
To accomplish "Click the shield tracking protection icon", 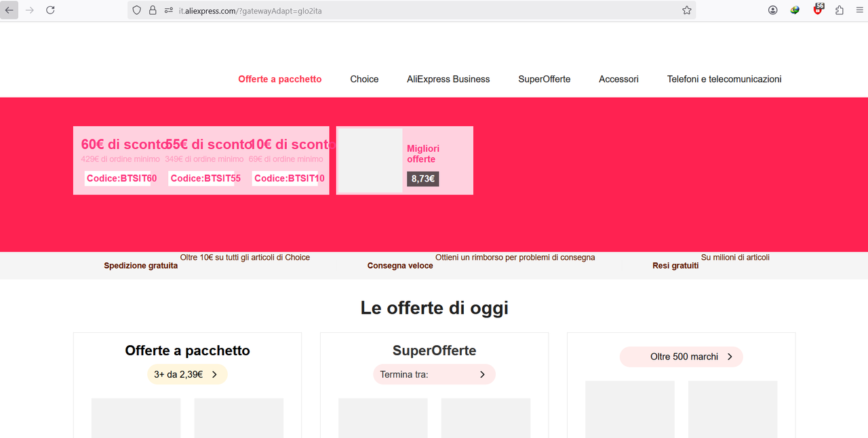I will (x=137, y=10).
